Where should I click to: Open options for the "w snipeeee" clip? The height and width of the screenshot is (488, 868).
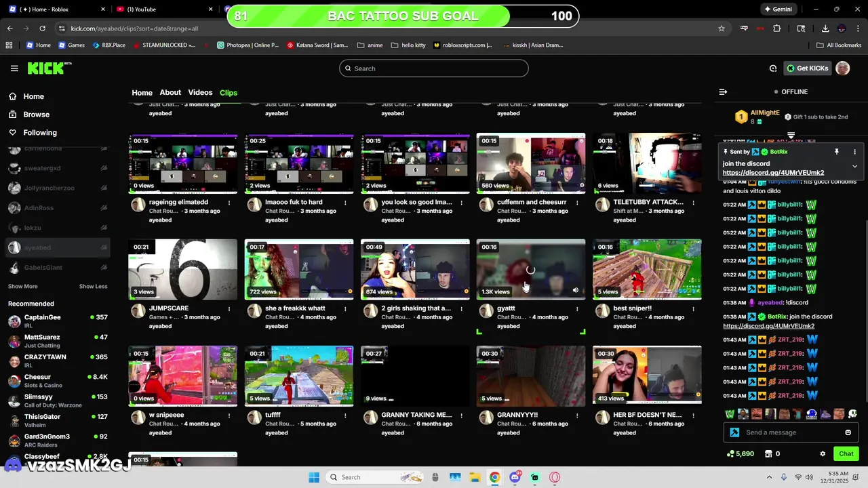[229, 415]
